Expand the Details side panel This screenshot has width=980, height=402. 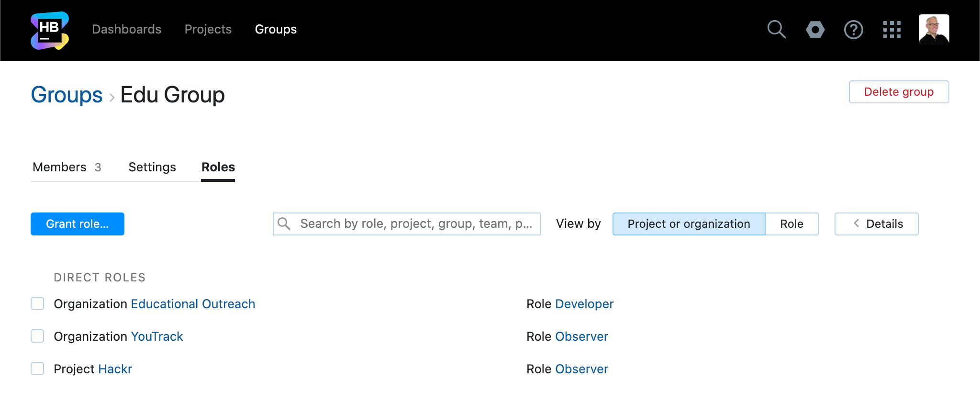(x=876, y=224)
